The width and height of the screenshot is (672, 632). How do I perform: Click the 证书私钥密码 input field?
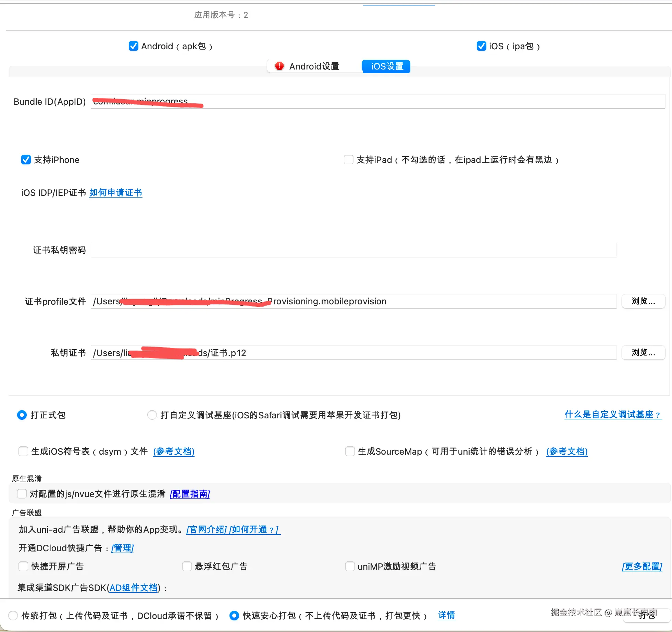353,250
